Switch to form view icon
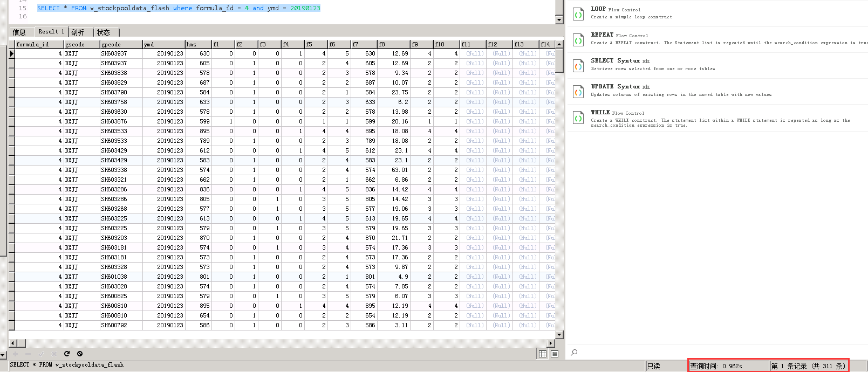Viewport: 868px width, 372px height. pos(555,354)
